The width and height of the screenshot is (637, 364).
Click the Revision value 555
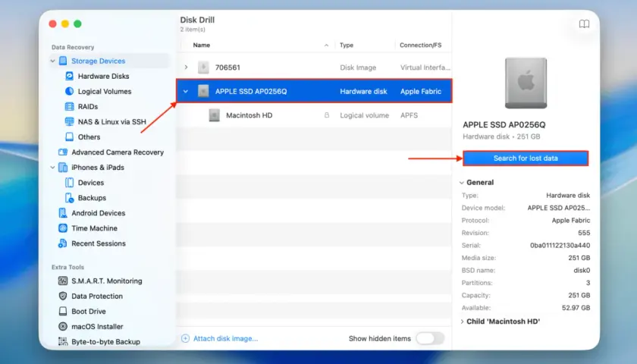click(x=584, y=233)
